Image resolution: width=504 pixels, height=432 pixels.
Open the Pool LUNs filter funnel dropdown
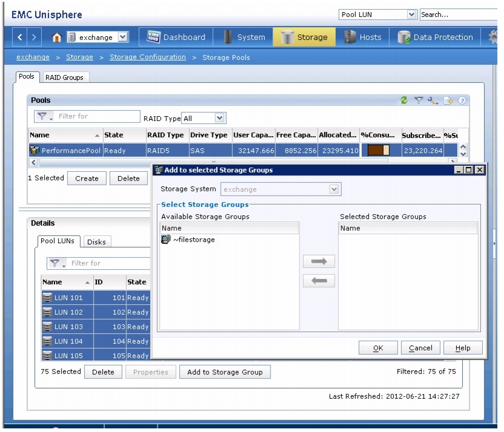(57, 264)
